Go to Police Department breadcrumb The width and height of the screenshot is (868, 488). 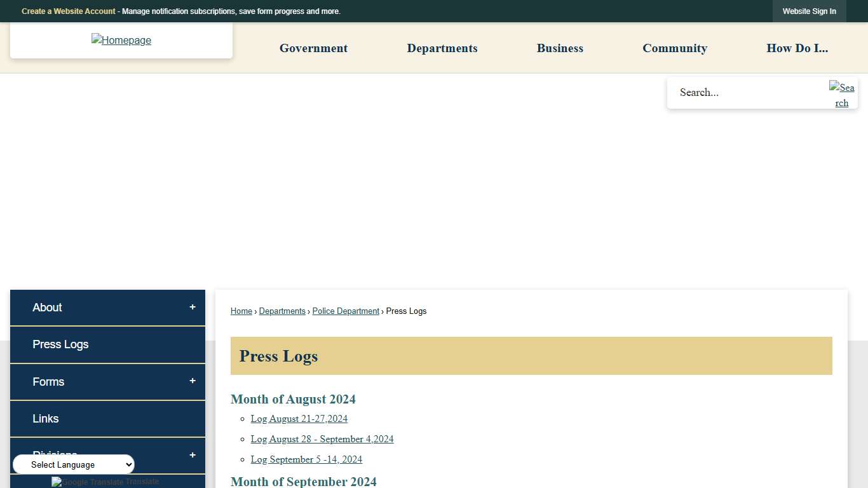(x=346, y=311)
